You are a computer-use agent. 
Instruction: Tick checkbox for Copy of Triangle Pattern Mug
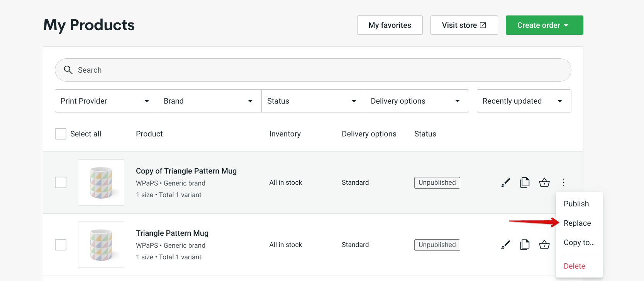point(61,182)
